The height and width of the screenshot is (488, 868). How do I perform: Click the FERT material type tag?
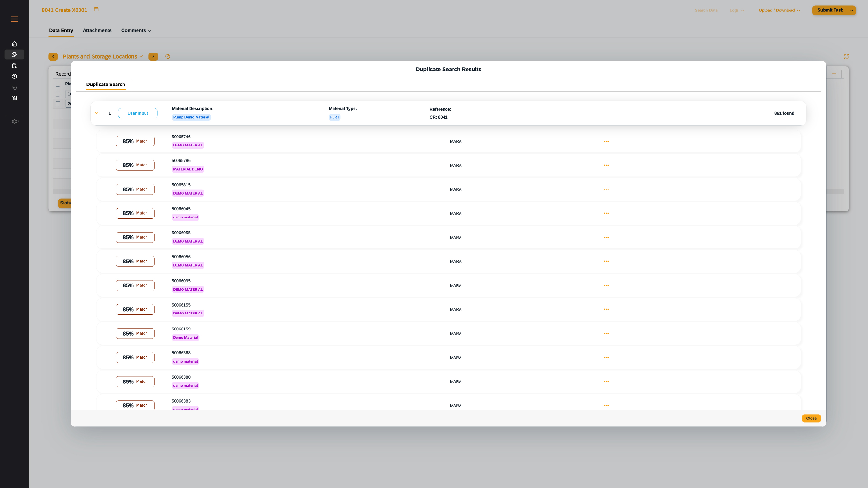tap(335, 117)
